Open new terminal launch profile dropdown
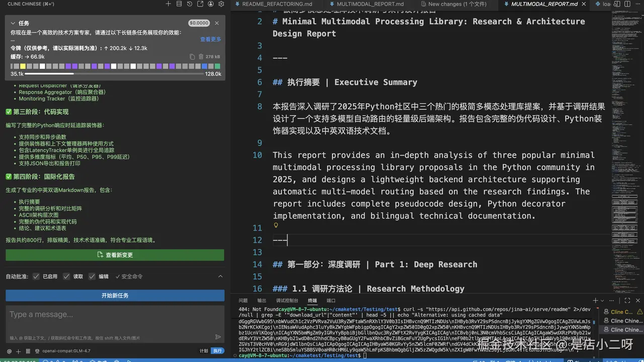The image size is (644, 362). [x=603, y=300]
